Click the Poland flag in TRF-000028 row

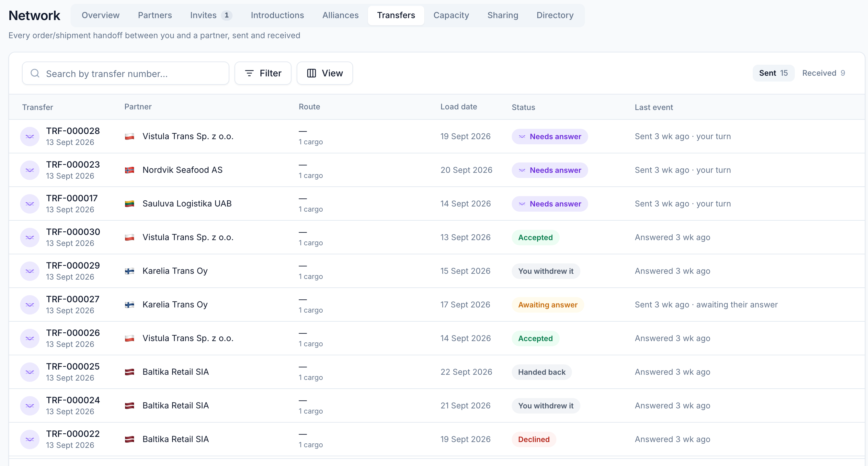pos(130,136)
